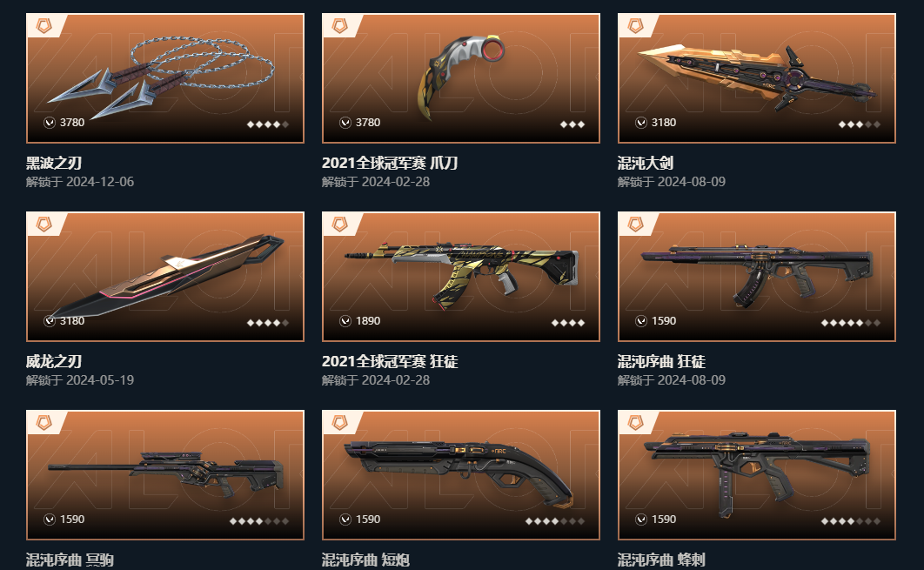Click the tier badge icon on 爪刀 card
This screenshot has width=924, height=570.
click(340, 25)
